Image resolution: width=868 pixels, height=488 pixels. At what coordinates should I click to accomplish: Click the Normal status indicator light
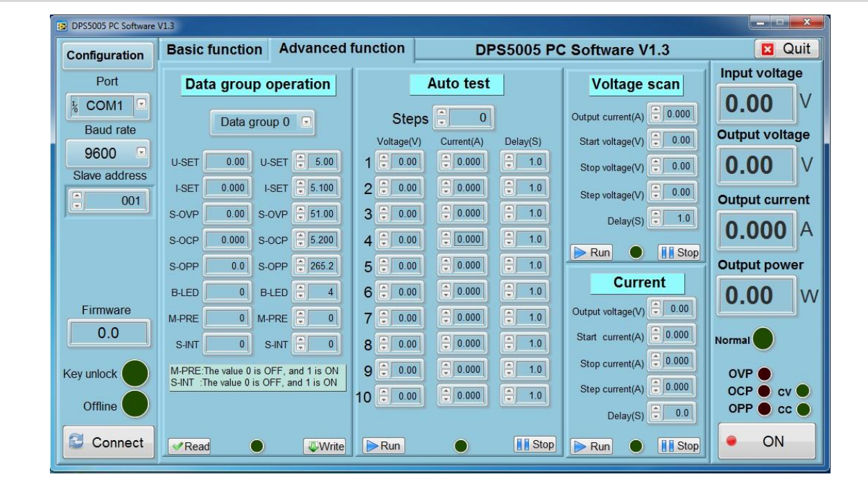coord(763,340)
